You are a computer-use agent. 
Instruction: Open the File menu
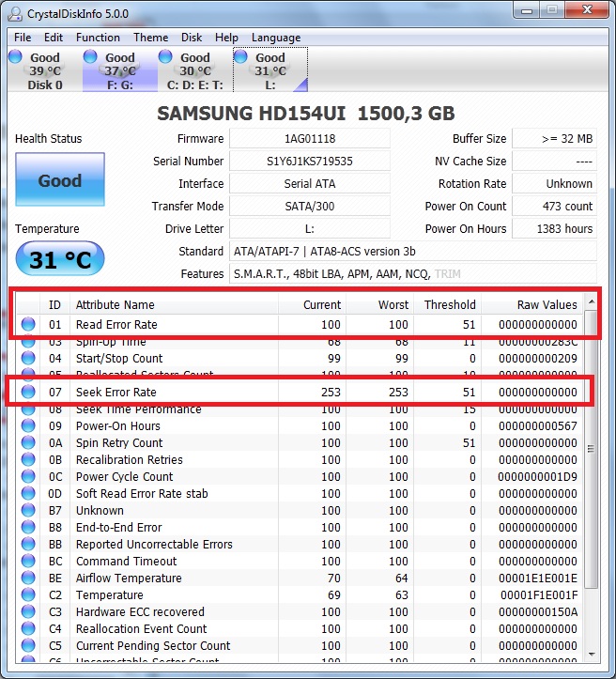23,38
